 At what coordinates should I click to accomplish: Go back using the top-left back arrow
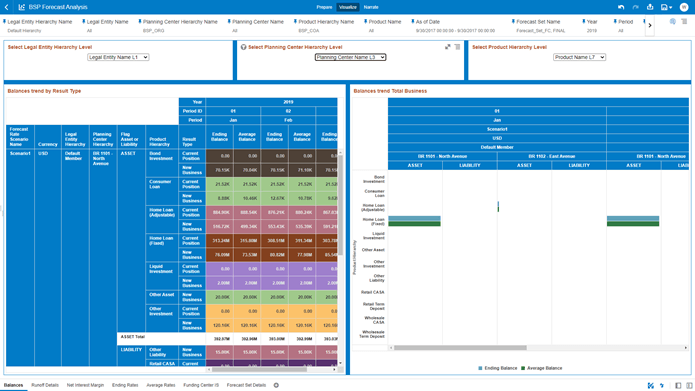pyautogui.click(x=7, y=7)
